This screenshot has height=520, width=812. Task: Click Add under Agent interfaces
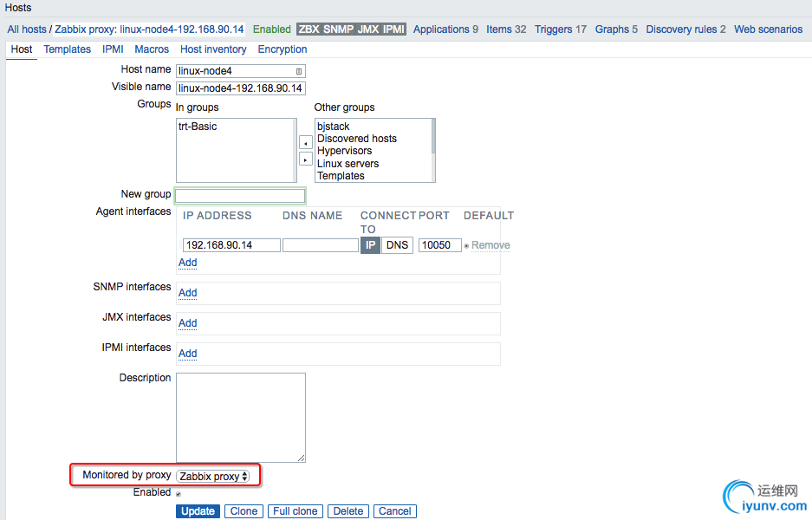[x=187, y=263]
